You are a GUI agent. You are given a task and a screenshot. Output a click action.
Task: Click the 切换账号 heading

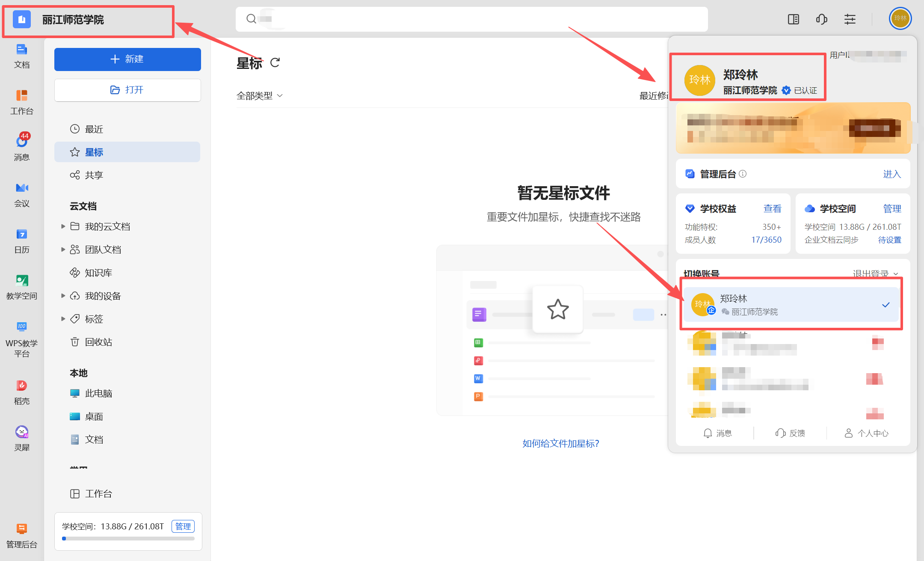pyautogui.click(x=701, y=273)
